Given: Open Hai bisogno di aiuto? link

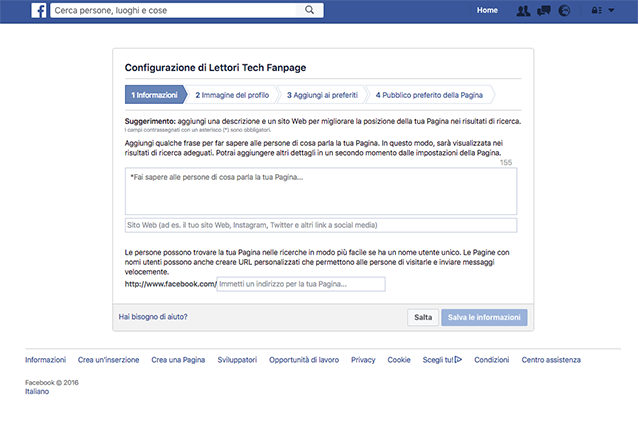Looking at the screenshot, I should (153, 316).
